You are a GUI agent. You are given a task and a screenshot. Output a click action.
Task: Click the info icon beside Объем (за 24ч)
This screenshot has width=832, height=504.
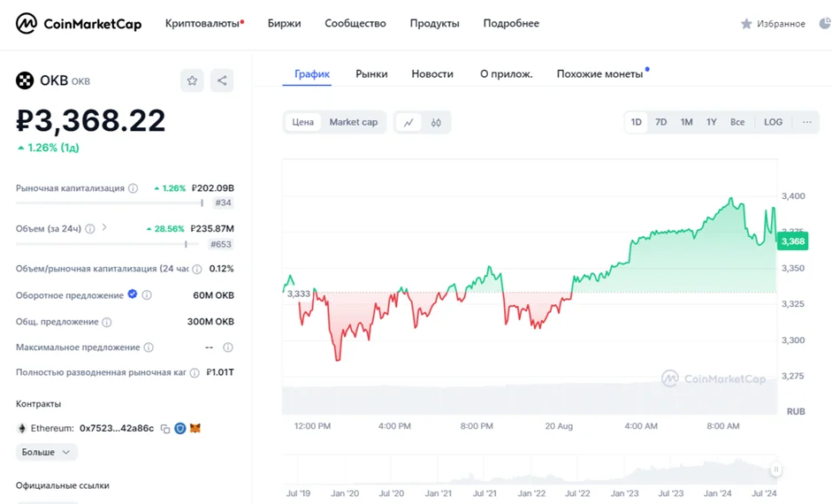point(90,229)
